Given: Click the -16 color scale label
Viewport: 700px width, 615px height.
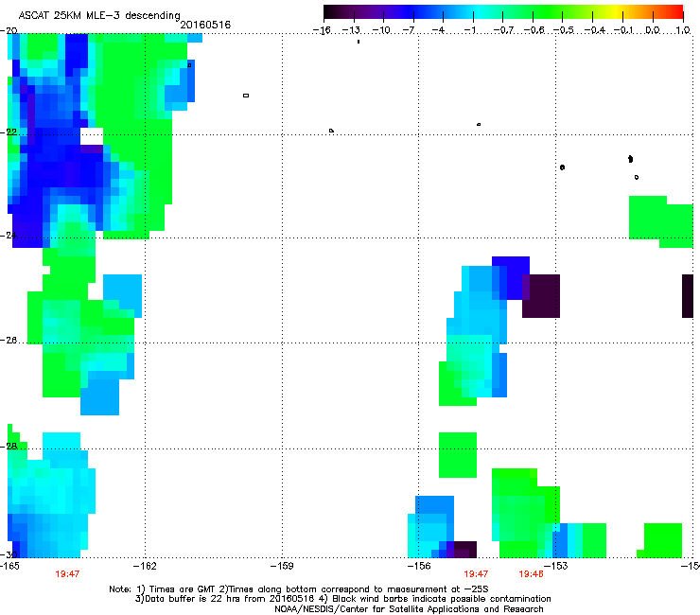Looking at the screenshot, I should [322, 30].
